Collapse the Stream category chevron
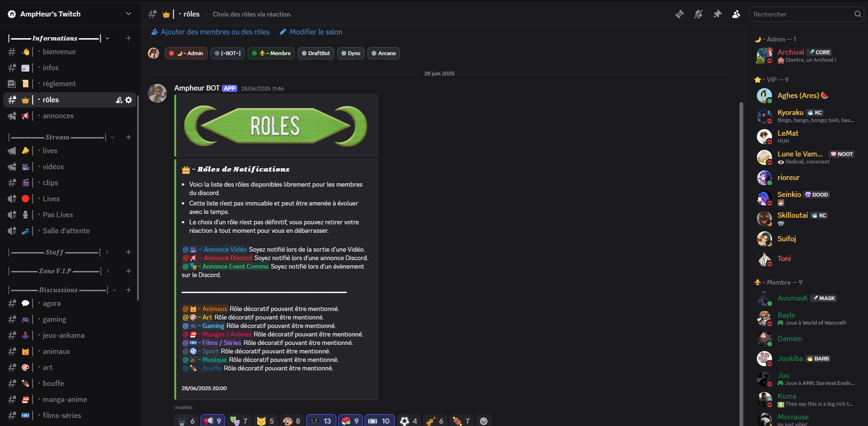 (113, 137)
